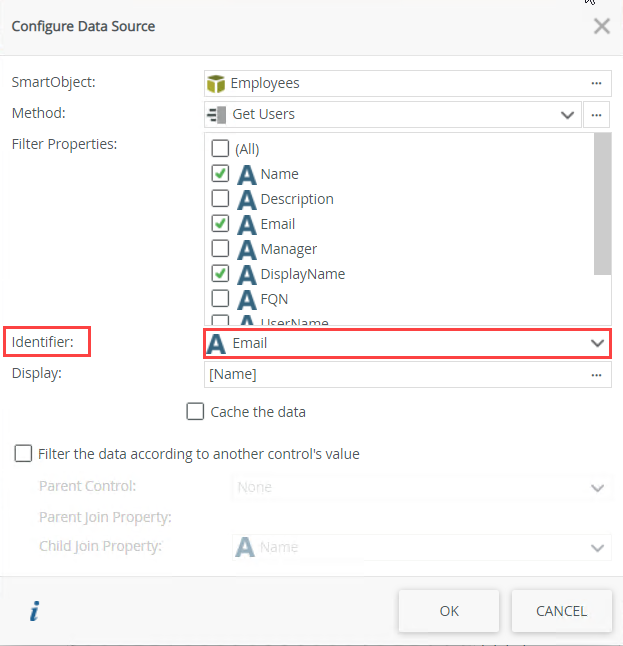Image resolution: width=623 pixels, height=646 pixels.
Task: Expand the Method dropdown arrow
Action: (567, 115)
